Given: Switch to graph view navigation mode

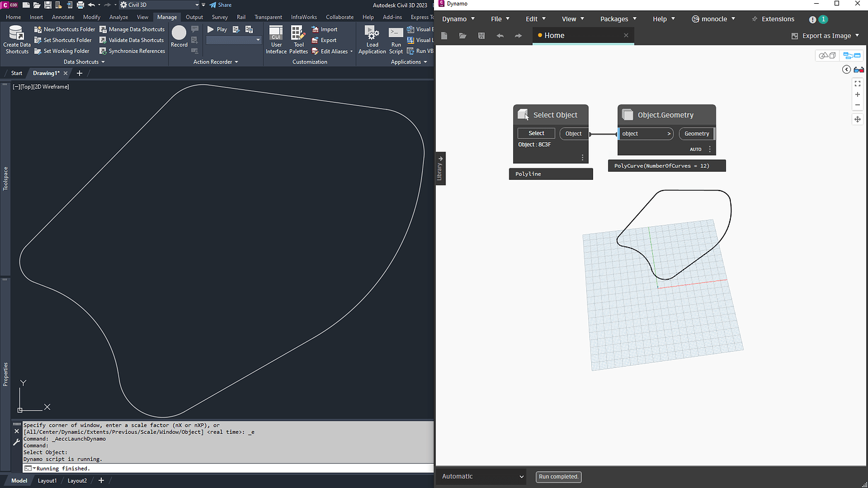Looking at the screenshot, I should 852,56.
